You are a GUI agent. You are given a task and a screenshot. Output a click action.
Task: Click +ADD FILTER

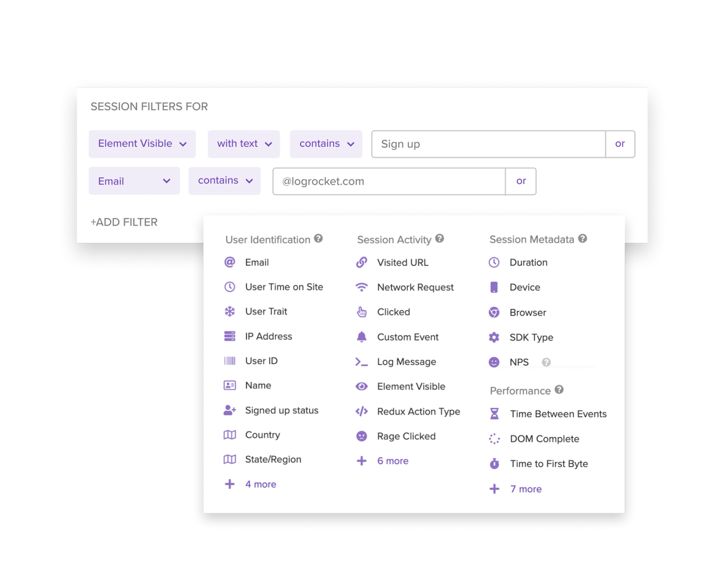click(124, 222)
